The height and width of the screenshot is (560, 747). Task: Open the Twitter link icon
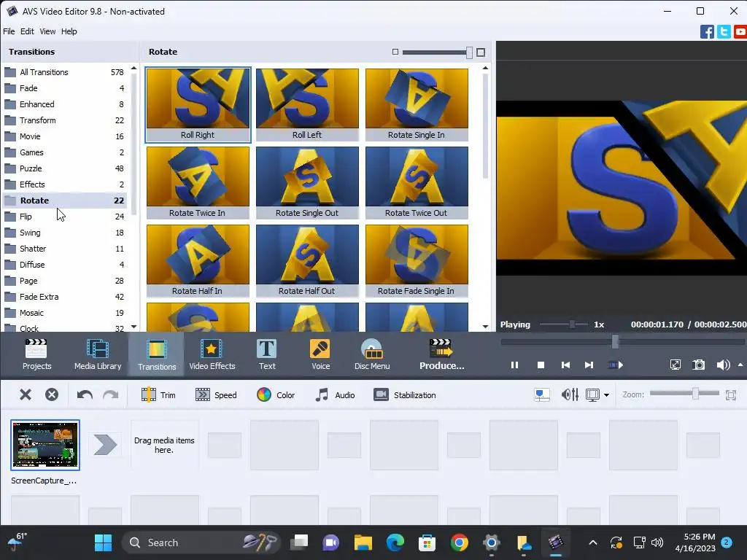724,32
